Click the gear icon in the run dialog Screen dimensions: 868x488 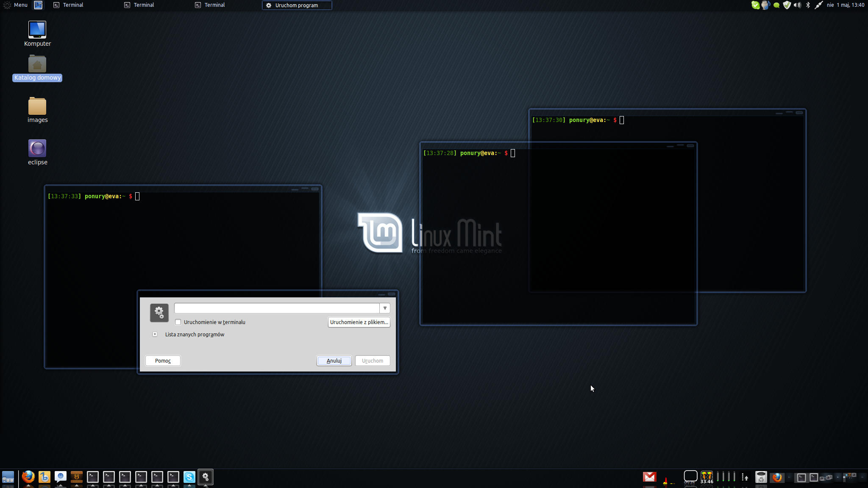tap(159, 313)
